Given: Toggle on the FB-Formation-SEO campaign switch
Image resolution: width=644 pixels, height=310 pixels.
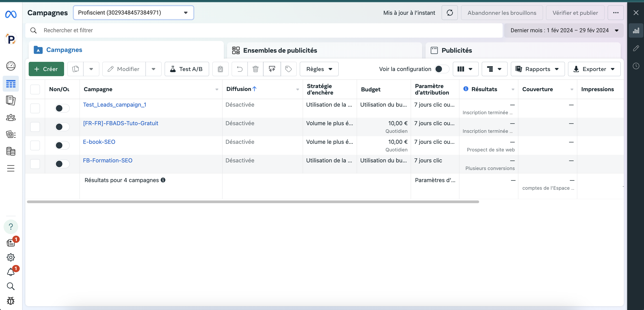Looking at the screenshot, I should [62, 164].
